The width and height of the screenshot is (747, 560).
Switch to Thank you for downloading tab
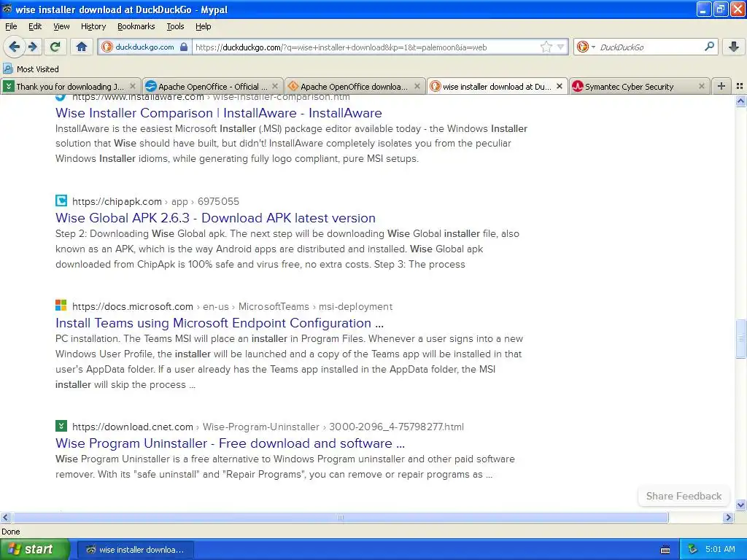coord(70,86)
